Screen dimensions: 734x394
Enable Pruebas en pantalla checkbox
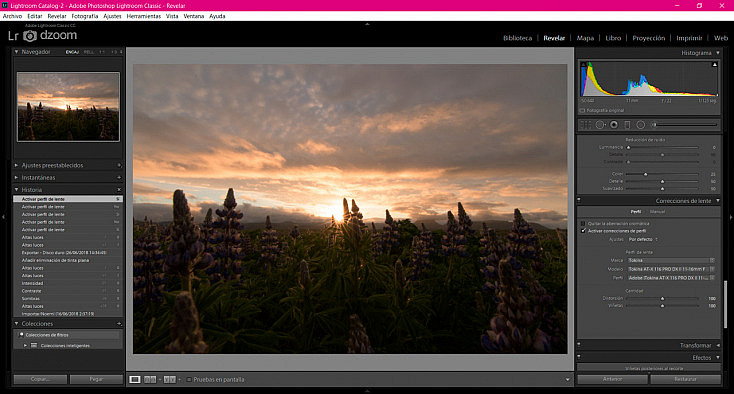[x=189, y=379]
